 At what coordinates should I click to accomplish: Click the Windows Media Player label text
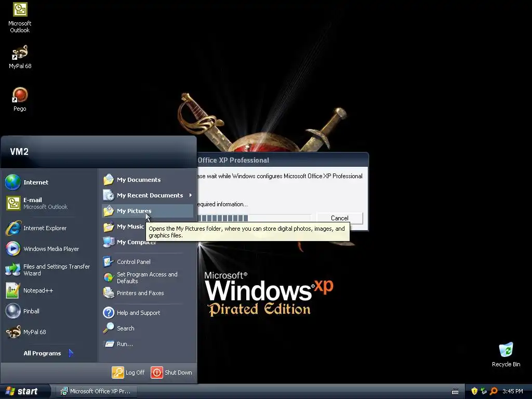click(51, 249)
